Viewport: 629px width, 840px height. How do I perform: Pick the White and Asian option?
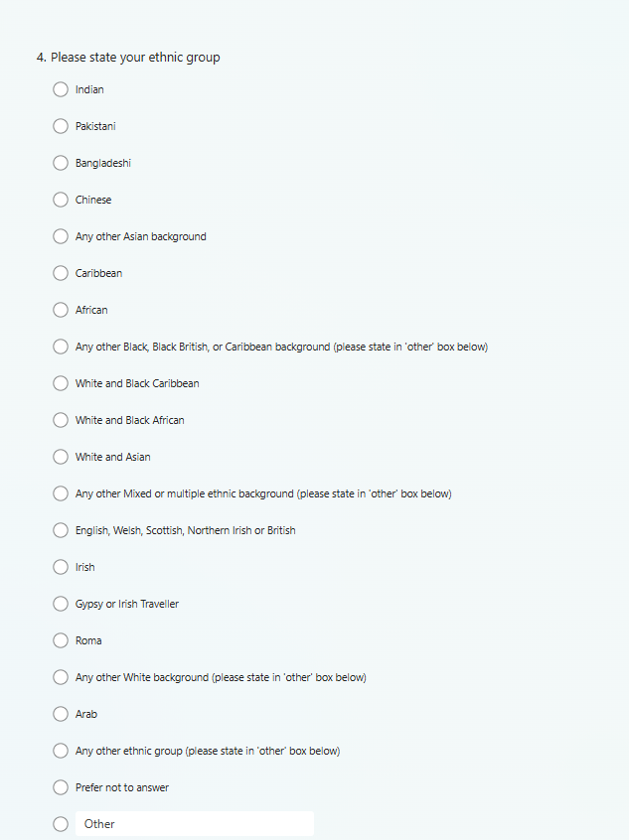tap(61, 457)
